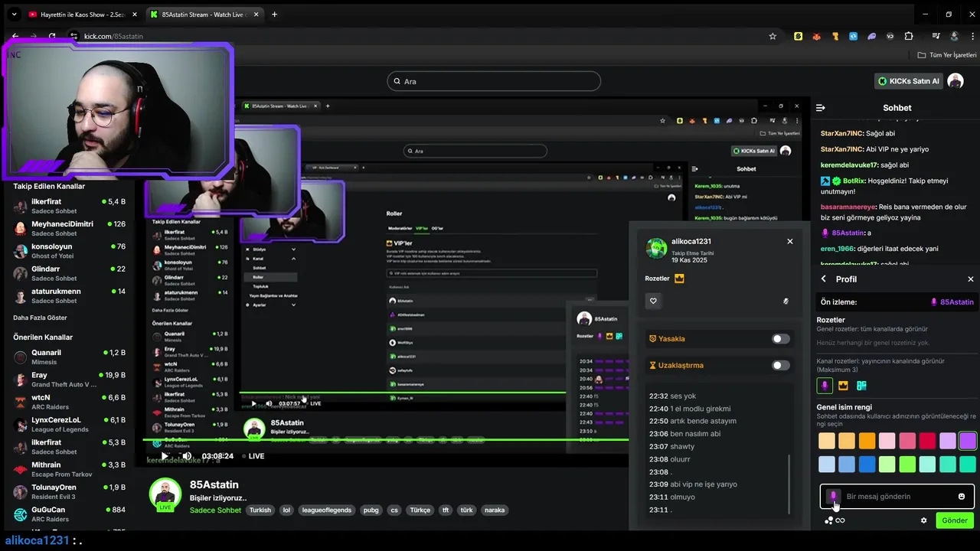Open Mithrain Escape From Tarkov channel
Screen dimensions: 980x551
70,469
